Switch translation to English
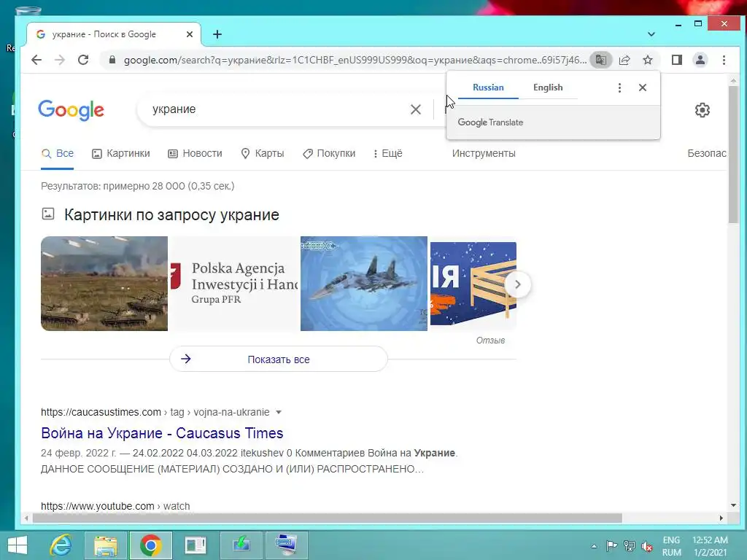747x560 pixels. [x=548, y=87]
